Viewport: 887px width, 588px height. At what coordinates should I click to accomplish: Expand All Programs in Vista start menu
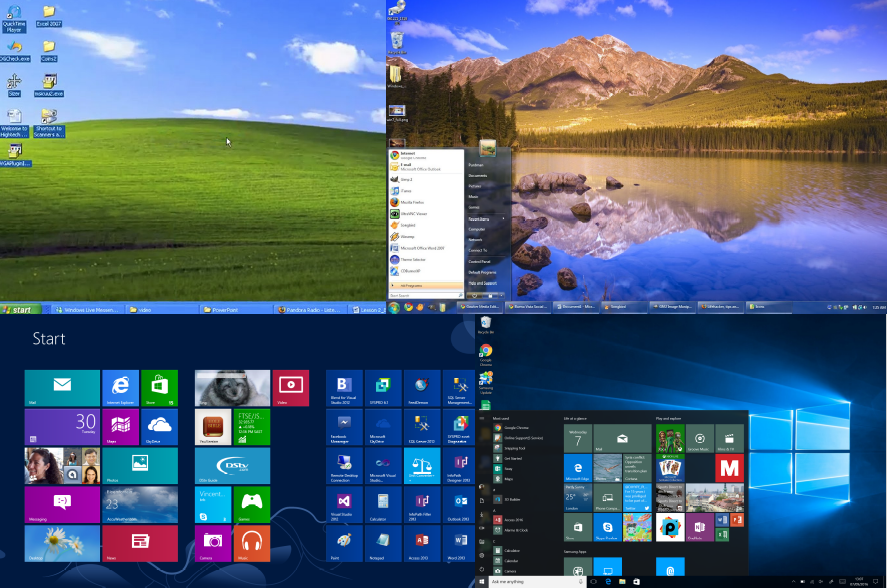pyautogui.click(x=426, y=285)
